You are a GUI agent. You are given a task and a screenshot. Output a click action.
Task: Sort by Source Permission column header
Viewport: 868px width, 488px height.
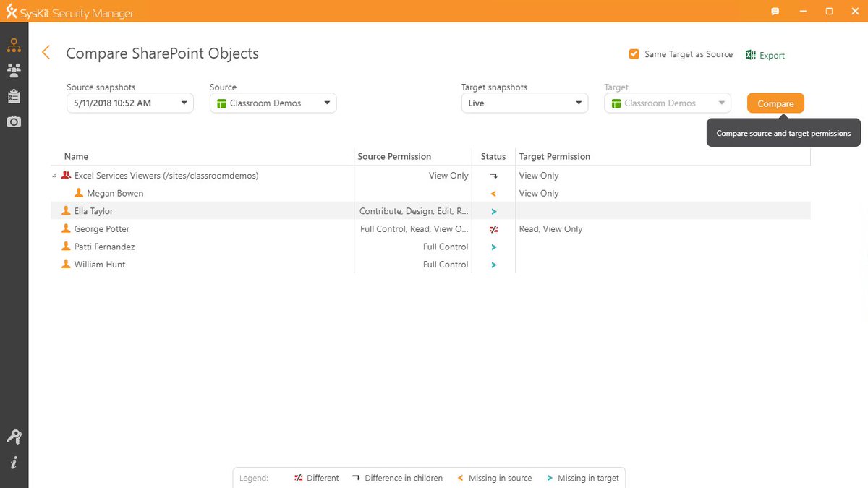coord(394,156)
